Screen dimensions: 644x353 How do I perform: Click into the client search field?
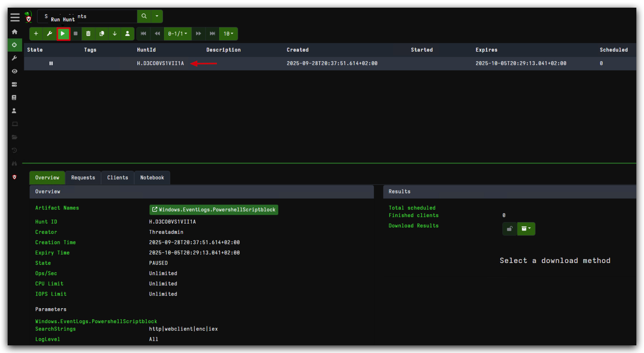[x=87, y=16]
